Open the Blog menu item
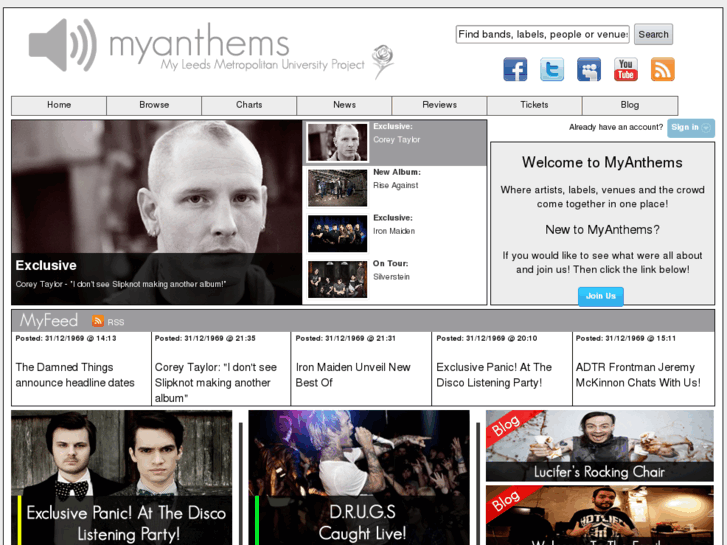Viewport: 727px width, 545px height. tap(630, 105)
